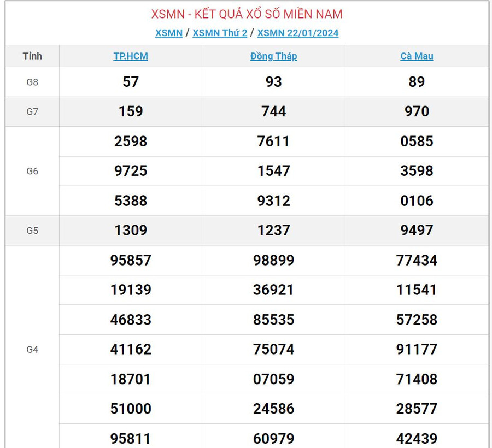Open the XSMN breadcrumb link
This screenshot has height=448, width=492.
(x=168, y=33)
